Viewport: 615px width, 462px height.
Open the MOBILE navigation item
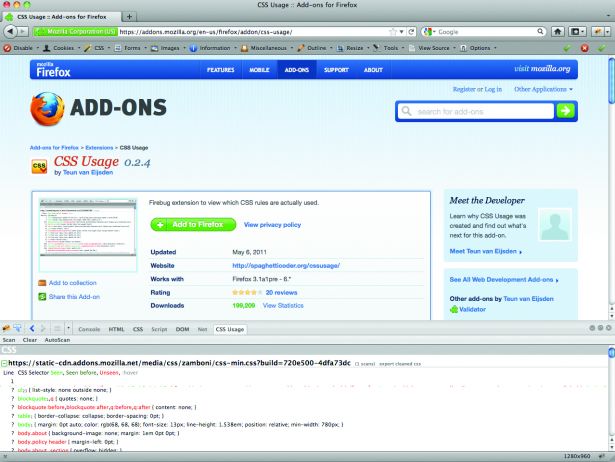click(259, 70)
